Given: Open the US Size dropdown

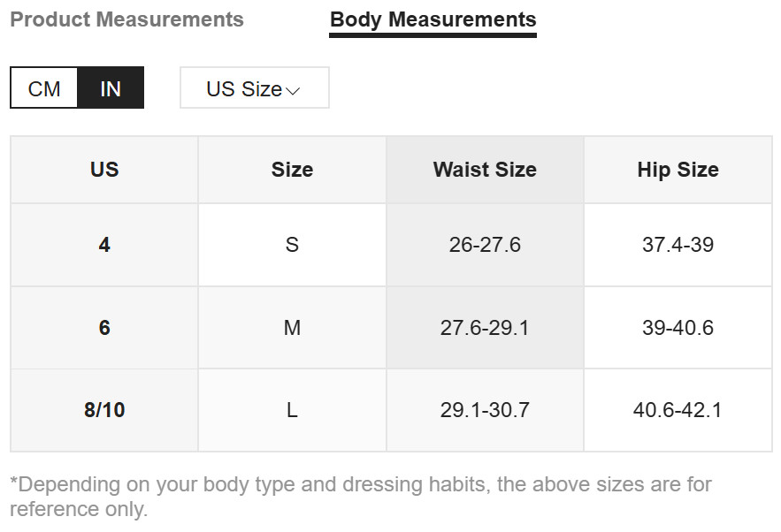Looking at the screenshot, I should pos(254,88).
